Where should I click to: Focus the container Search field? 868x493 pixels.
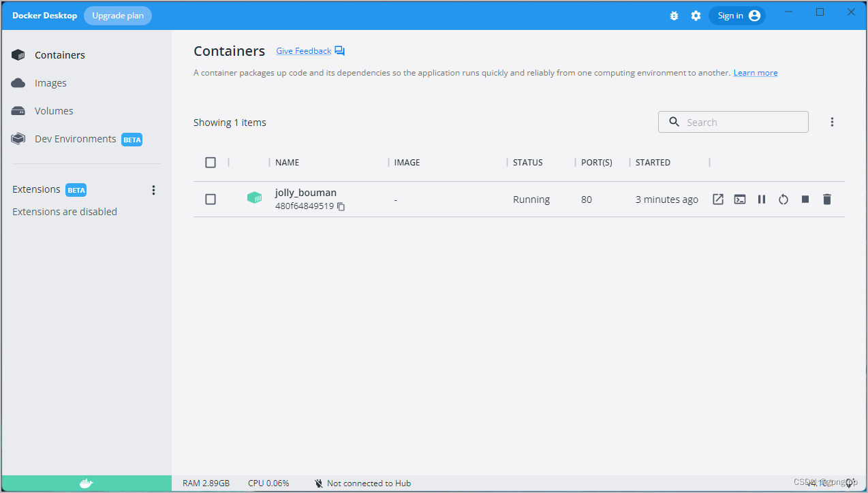[733, 122]
